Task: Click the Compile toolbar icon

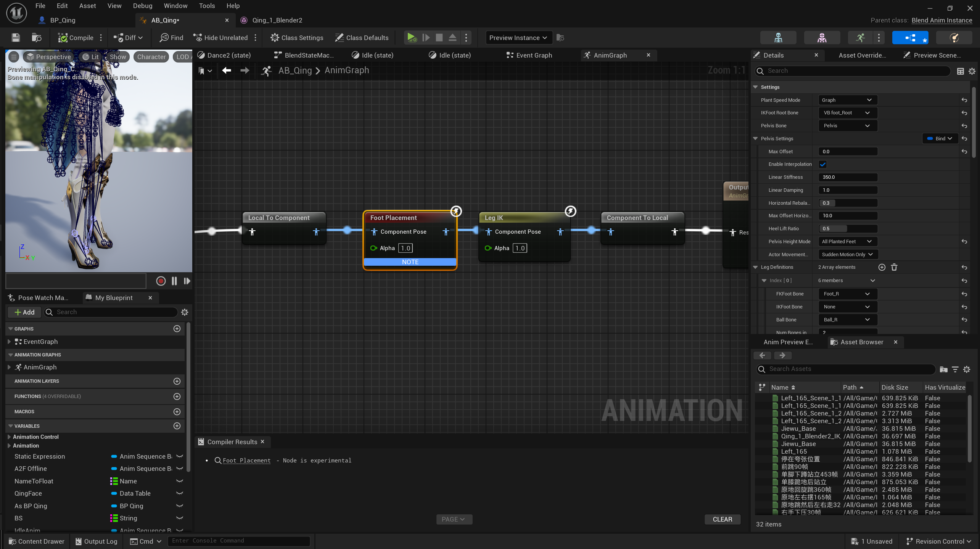Action: click(63, 38)
